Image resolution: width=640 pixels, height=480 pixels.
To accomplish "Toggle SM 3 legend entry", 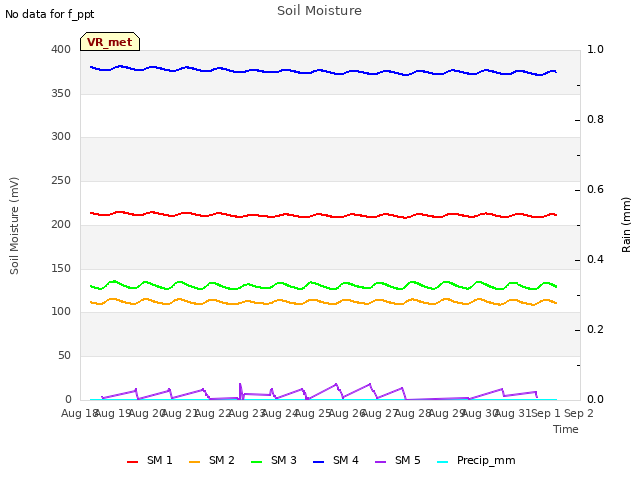I will [274, 461].
